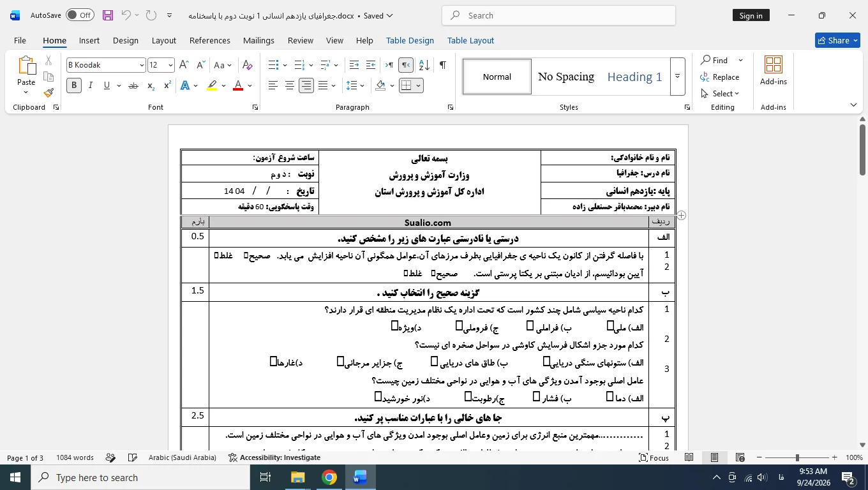
Task: Click Decrease Indent icon
Action: tap(354, 65)
